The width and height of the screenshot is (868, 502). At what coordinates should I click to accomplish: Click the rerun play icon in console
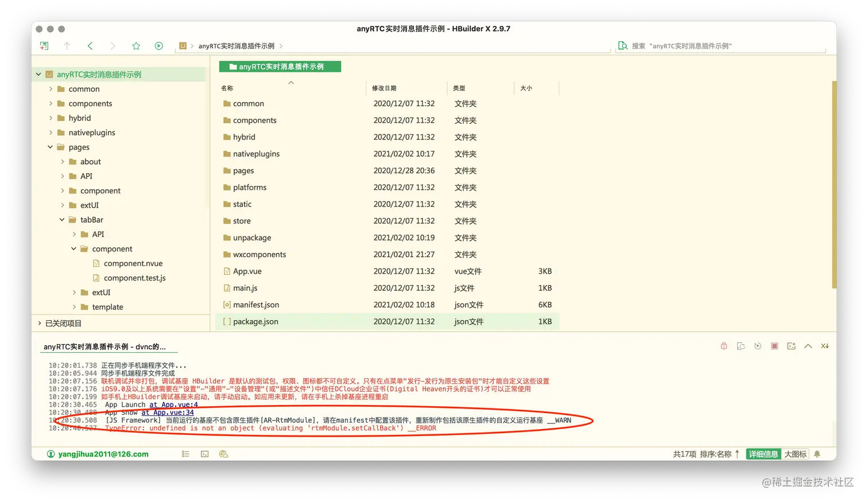pyautogui.click(x=758, y=346)
